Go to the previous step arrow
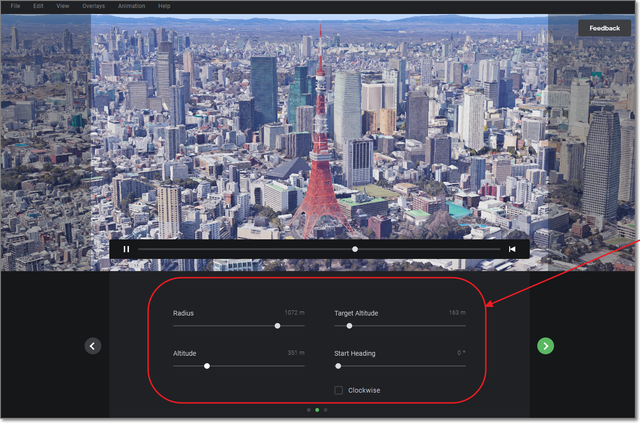 (x=93, y=346)
